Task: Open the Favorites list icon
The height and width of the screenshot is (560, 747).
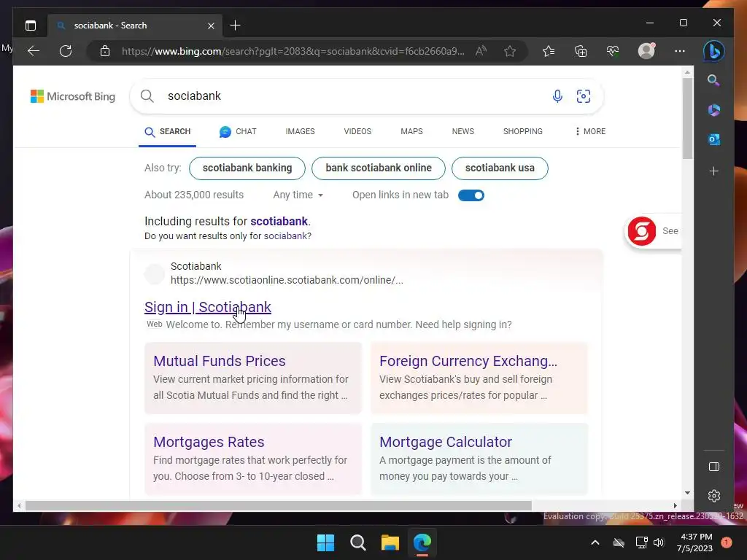Action: pyautogui.click(x=549, y=51)
